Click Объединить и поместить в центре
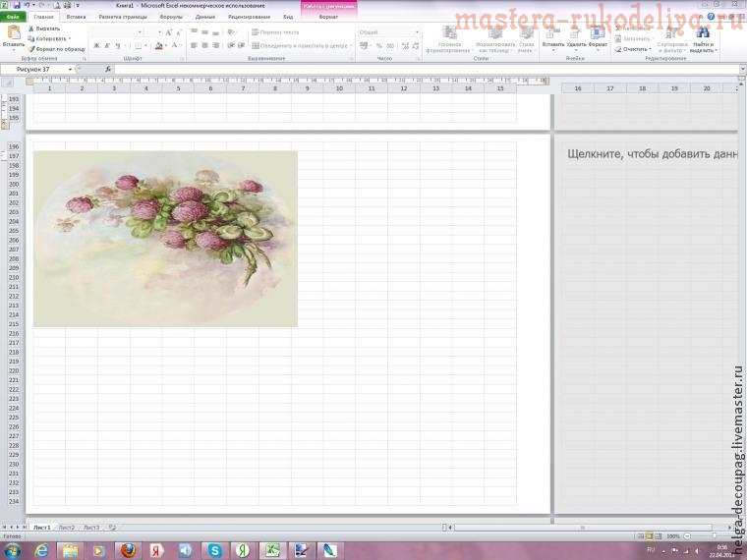Screen dimensions: 747x560 [x=302, y=46]
